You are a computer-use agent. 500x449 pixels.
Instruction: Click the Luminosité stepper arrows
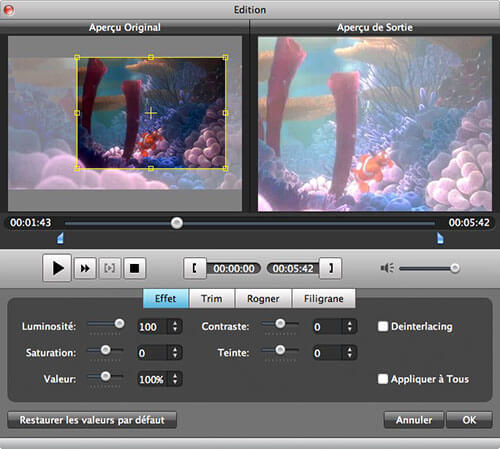pos(175,326)
